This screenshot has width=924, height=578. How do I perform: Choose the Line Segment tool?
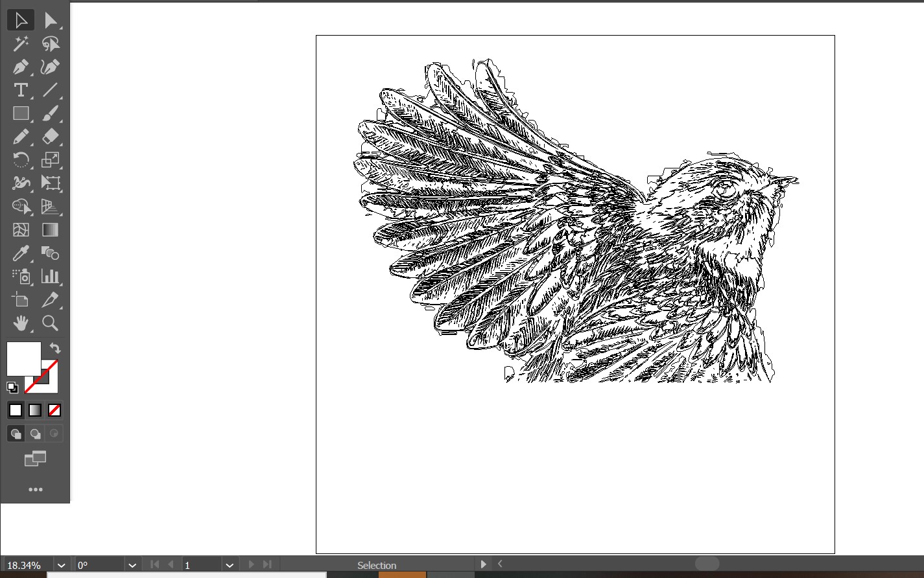(x=51, y=90)
